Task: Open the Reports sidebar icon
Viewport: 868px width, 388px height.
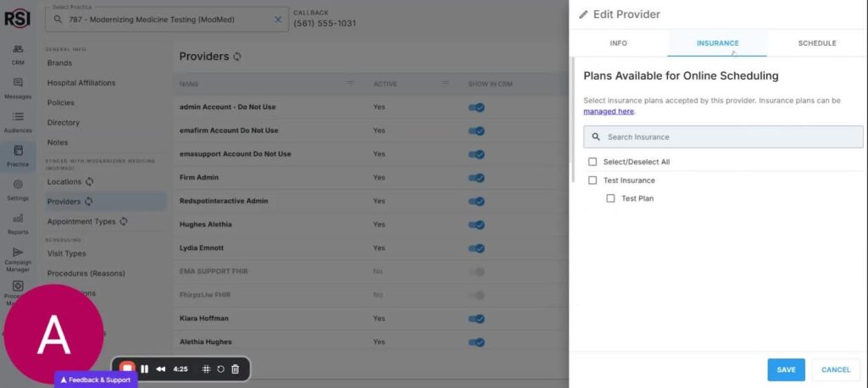Action: click(x=18, y=223)
